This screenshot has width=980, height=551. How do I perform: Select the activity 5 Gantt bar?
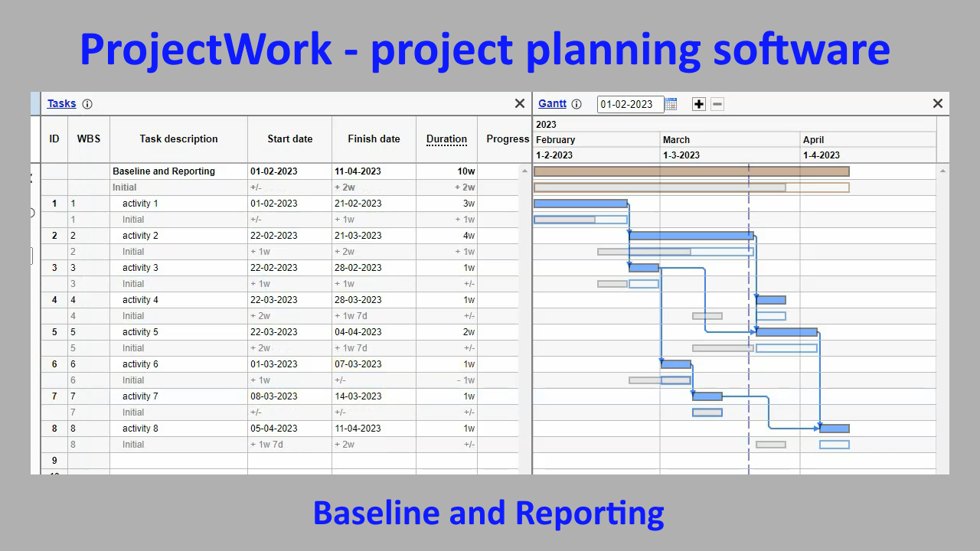click(x=787, y=332)
